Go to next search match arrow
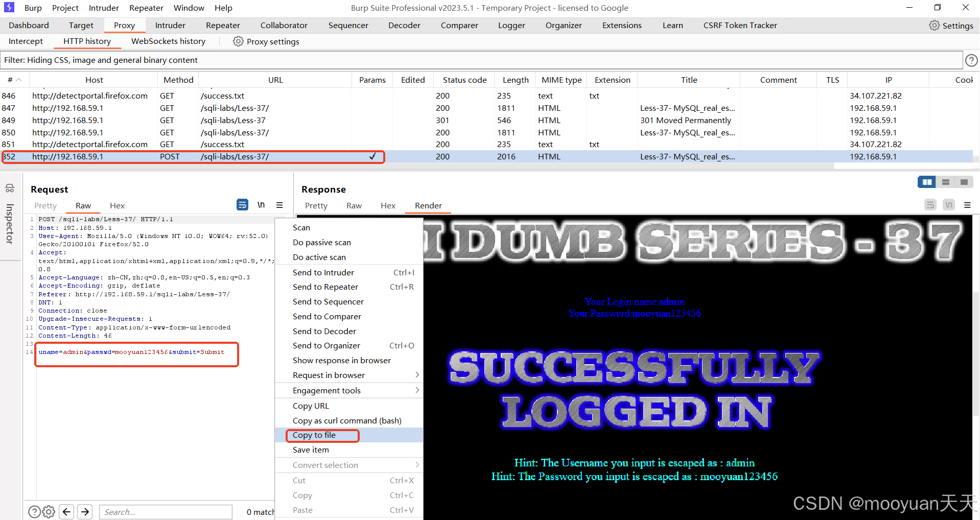 85,511
